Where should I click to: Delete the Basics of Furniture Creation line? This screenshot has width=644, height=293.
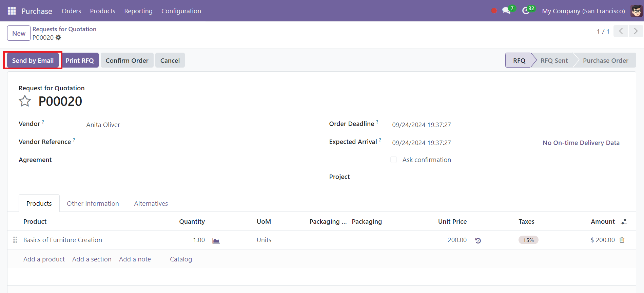click(622, 240)
